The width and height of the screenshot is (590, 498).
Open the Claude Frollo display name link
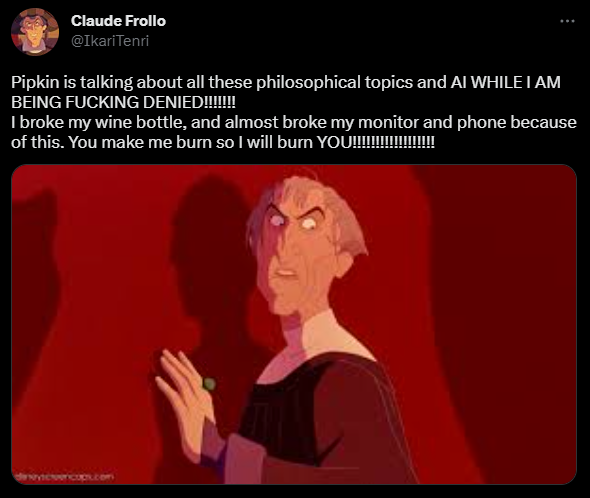(x=118, y=21)
